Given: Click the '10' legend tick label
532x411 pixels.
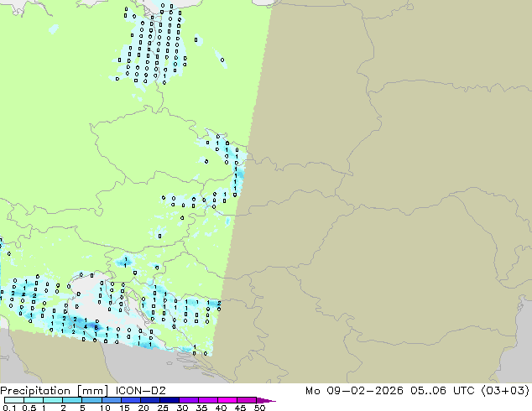Looking at the screenshot, I should click(105, 408).
